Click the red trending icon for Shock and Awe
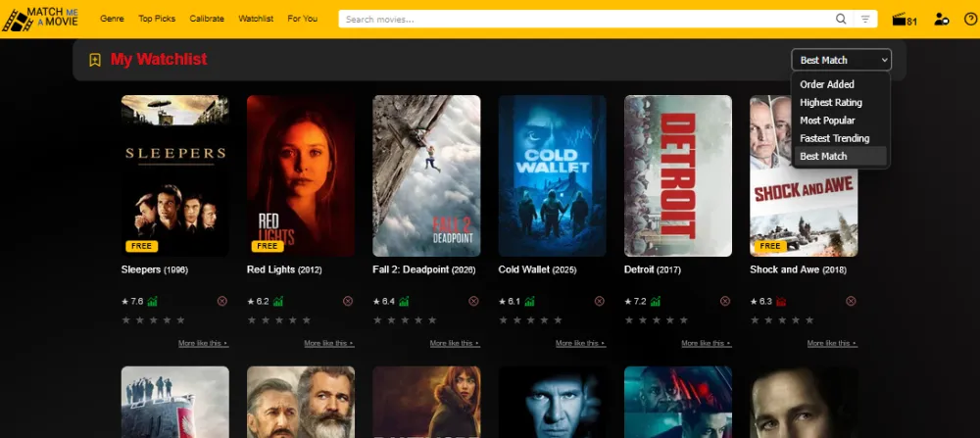Screen dimensions: 980x438 [x=781, y=301]
